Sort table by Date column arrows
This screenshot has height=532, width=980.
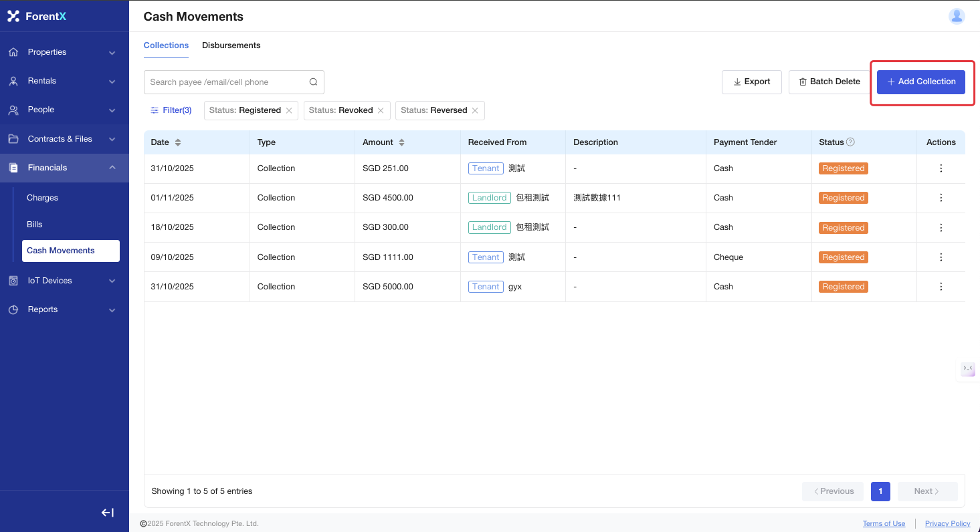(178, 142)
